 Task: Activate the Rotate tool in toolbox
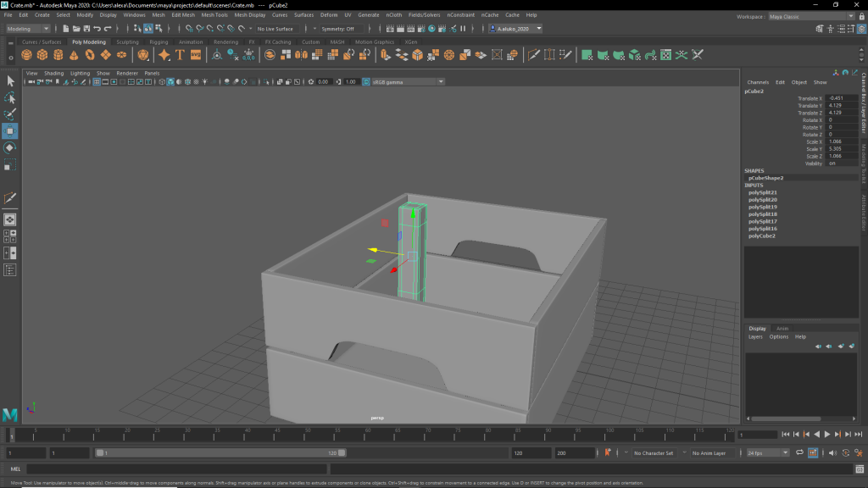coord(10,147)
